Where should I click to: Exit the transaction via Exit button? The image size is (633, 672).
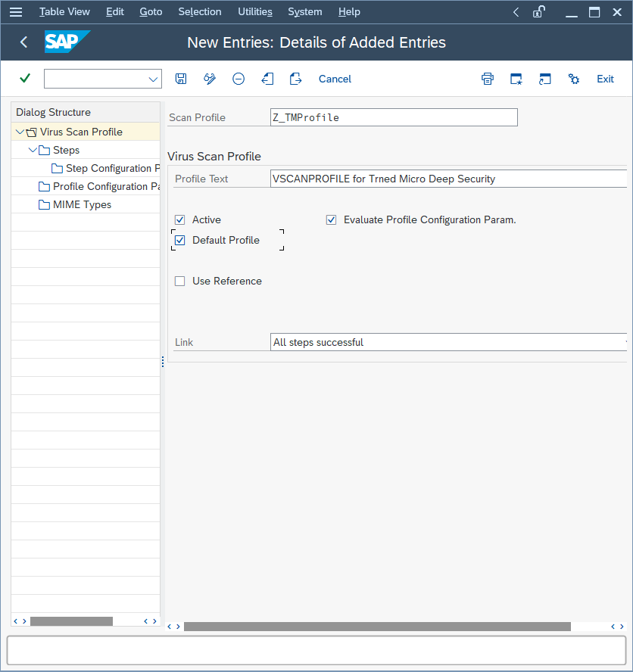coord(605,78)
